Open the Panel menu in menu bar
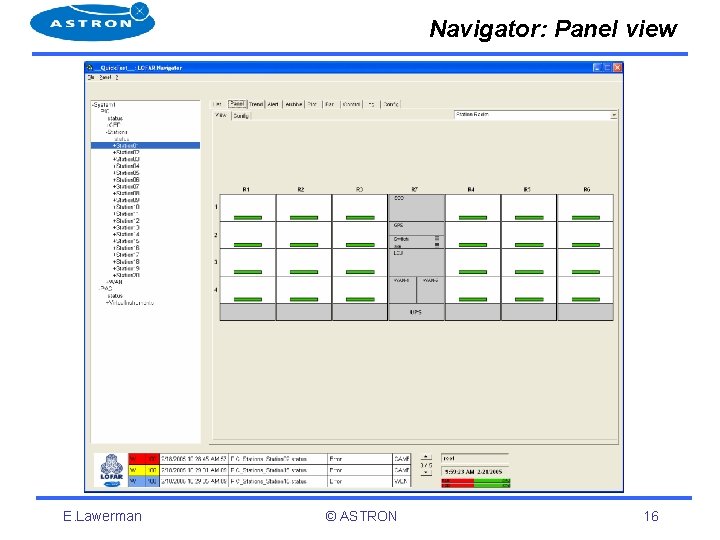 click(106, 78)
